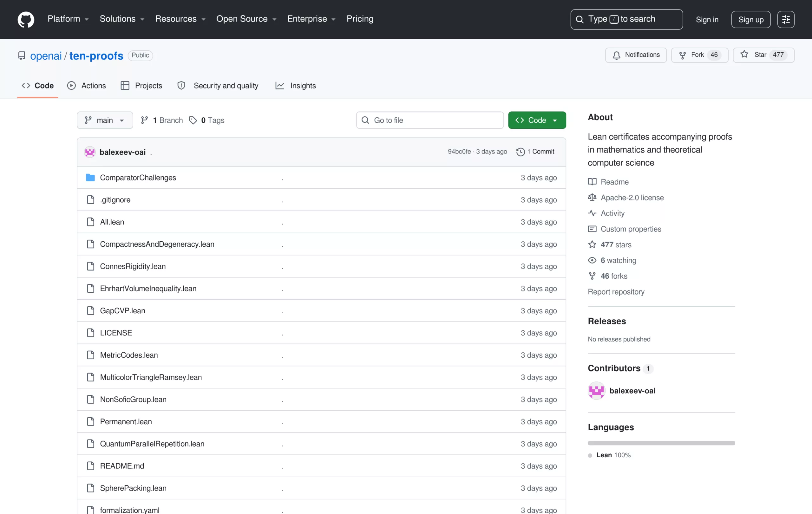Open the appearance settings icon button
The width and height of the screenshot is (812, 514).
coord(786,20)
